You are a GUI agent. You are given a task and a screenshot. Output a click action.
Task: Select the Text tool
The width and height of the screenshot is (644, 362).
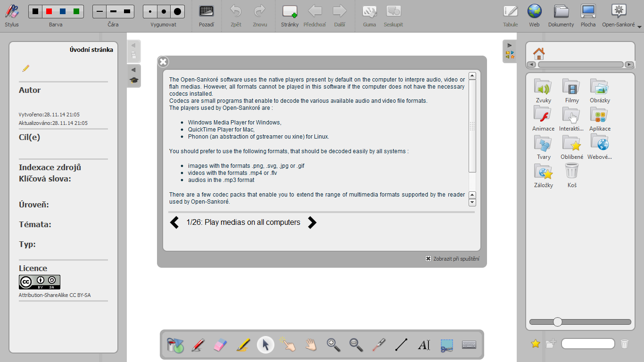(424, 345)
